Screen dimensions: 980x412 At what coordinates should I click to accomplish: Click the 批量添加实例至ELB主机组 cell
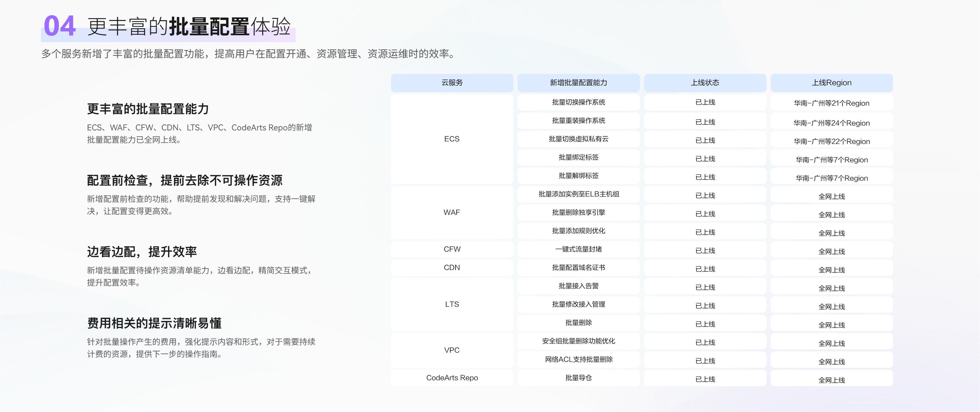tap(578, 194)
